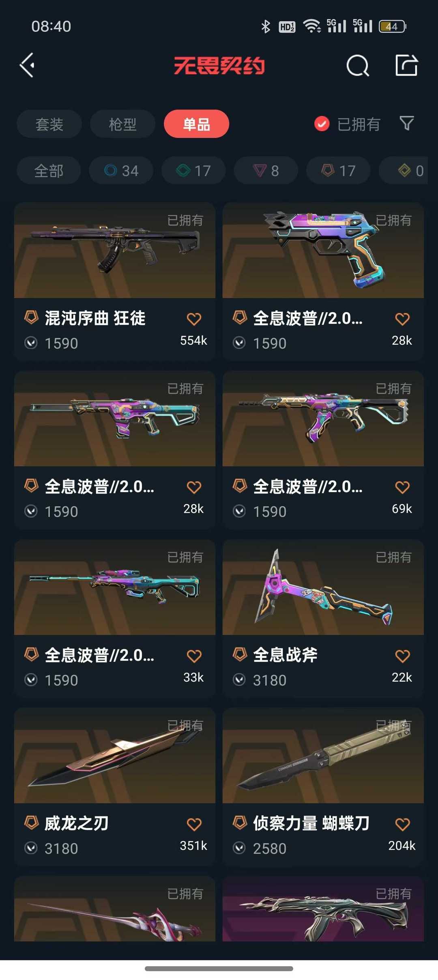438x980 pixels.
Task: Switch to the 枪型 tab
Action: pyautogui.click(x=122, y=124)
